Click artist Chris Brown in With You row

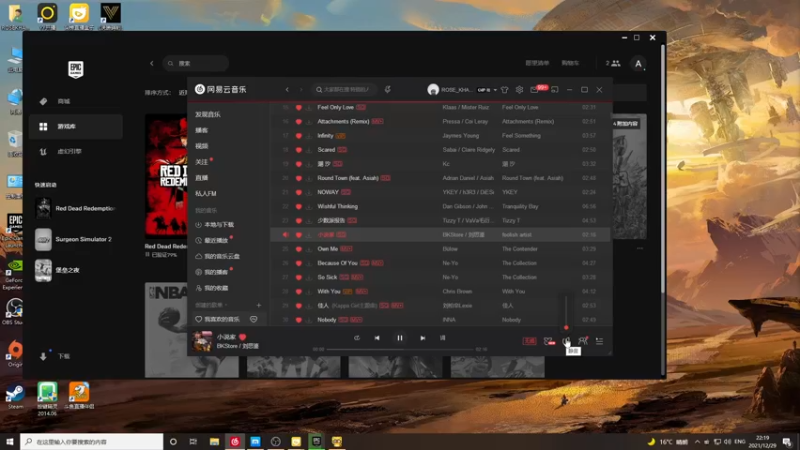tap(457, 292)
